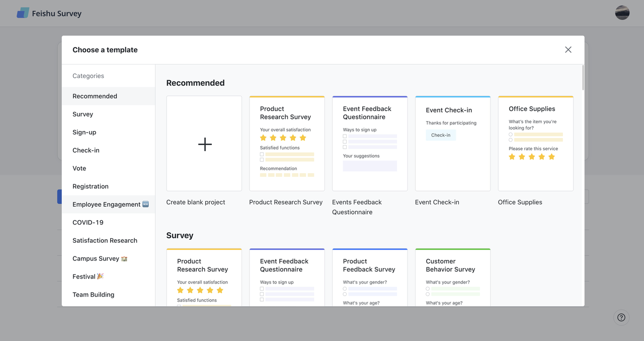Click the Office Supplies caption text
The width and height of the screenshot is (644, 341).
pyautogui.click(x=520, y=202)
